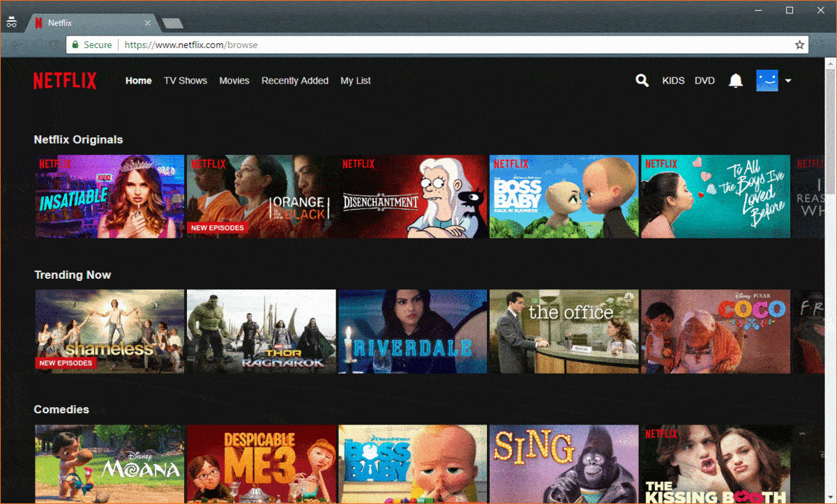837x504 pixels.
Task: Open Movies section
Action: click(x=234, y=81)
